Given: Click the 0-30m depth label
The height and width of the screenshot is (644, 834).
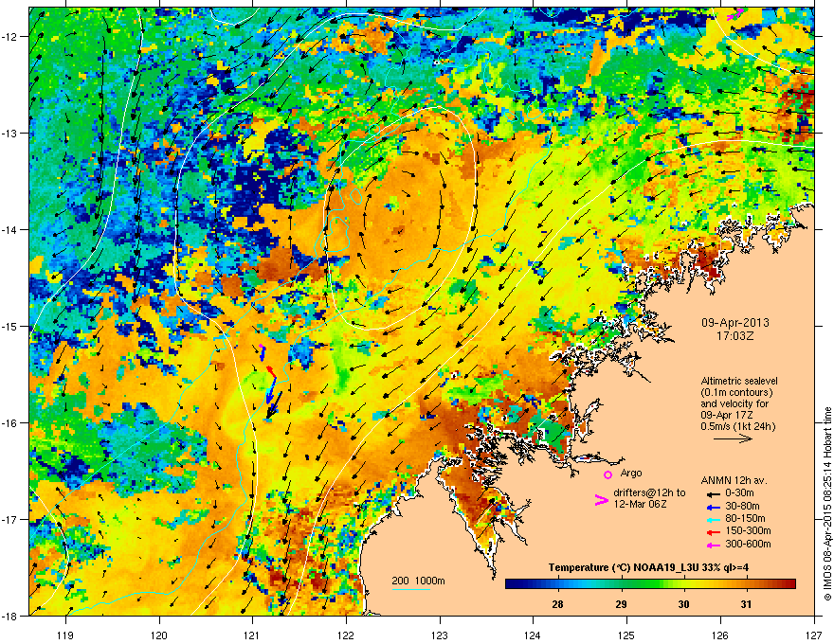Looking at the screenshot, I should [x=739, y=493].
